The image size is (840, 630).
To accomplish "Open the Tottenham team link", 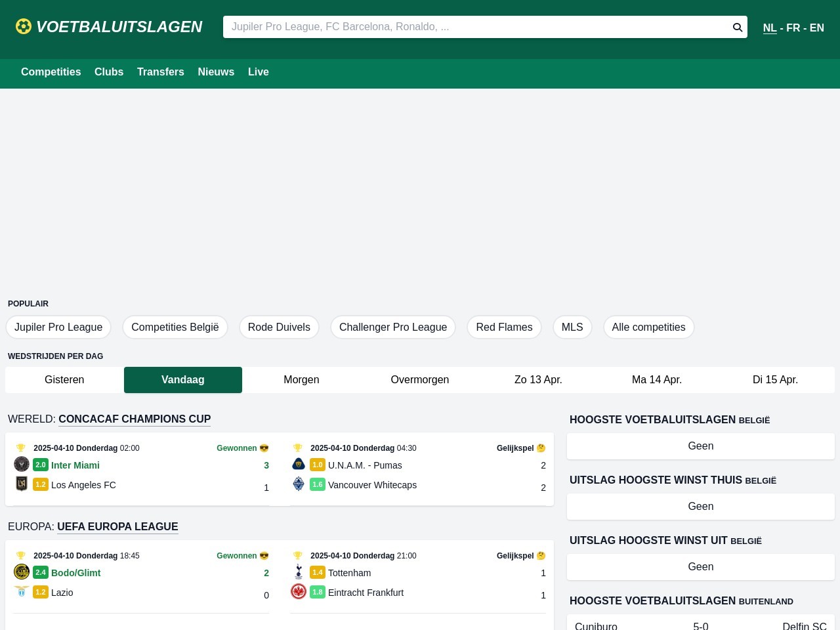I will [349, 573].
